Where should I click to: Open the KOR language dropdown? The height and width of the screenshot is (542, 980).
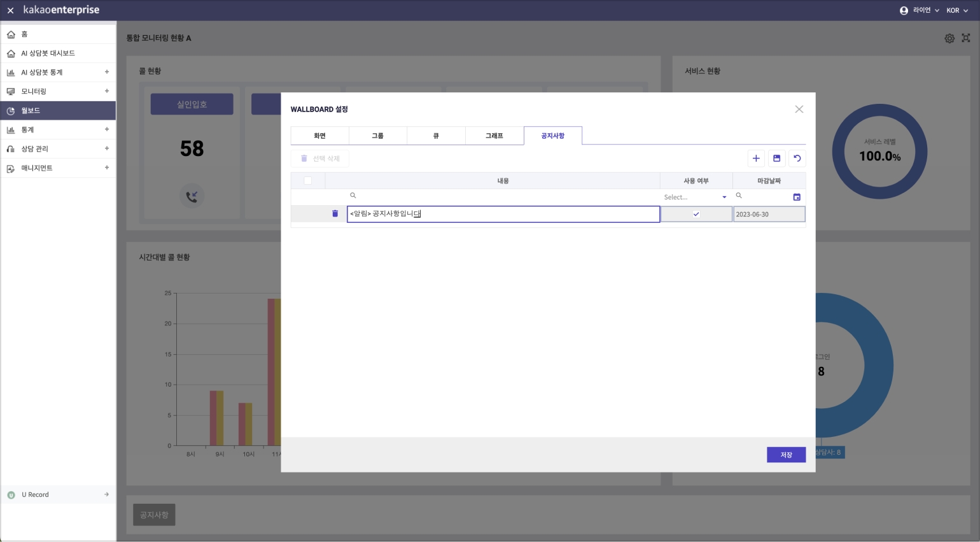point(956,10)
